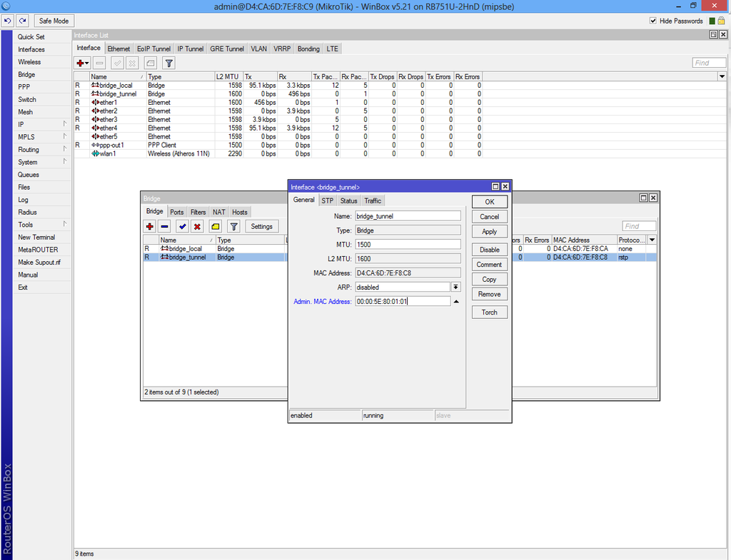Edit the MTU input field

tap(408, 244)
